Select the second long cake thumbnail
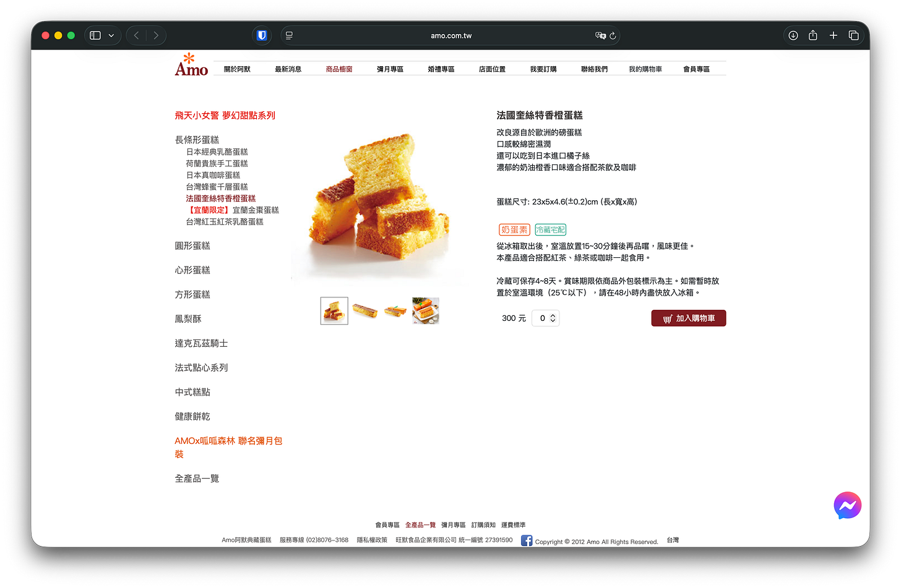Screen dimensions: 901x588 tap(365, 310)
